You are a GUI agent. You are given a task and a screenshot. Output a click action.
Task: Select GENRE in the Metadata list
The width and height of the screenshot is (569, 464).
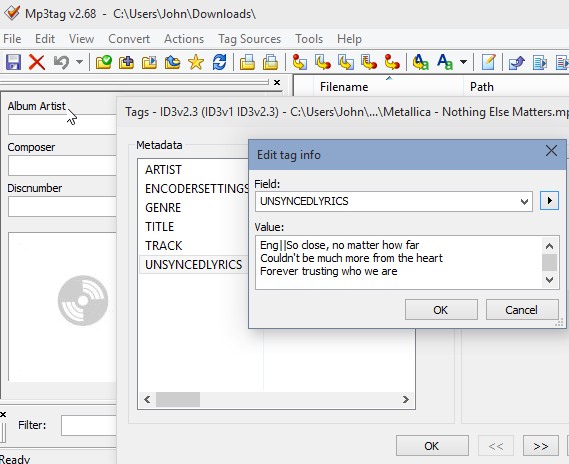[163, 208]
